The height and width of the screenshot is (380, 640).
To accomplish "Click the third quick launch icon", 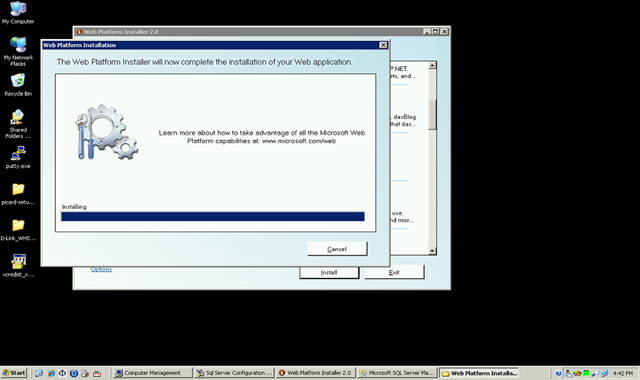I will click(62, 373).
